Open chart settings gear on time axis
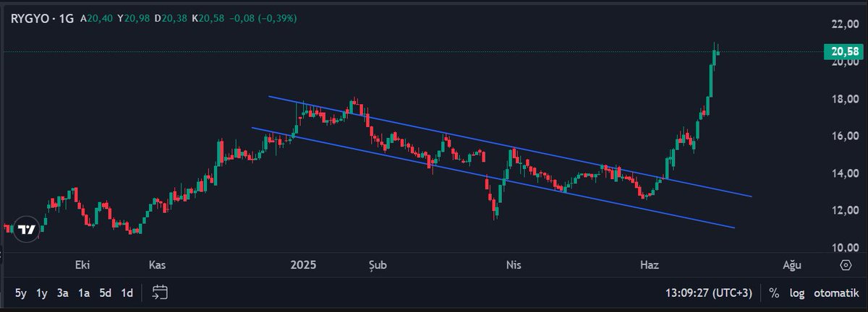 845,265
